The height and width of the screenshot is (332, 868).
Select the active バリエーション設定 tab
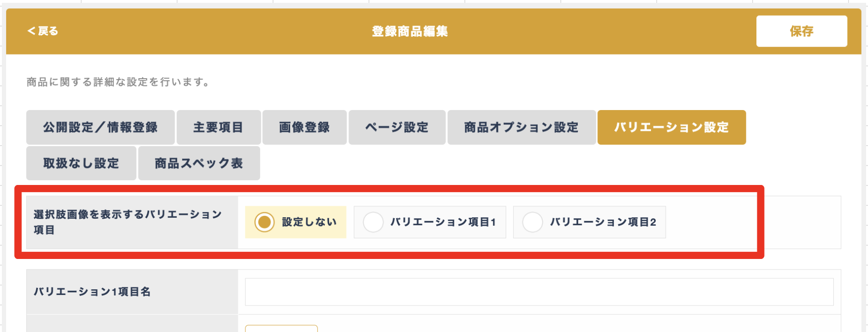pos(671,127)
